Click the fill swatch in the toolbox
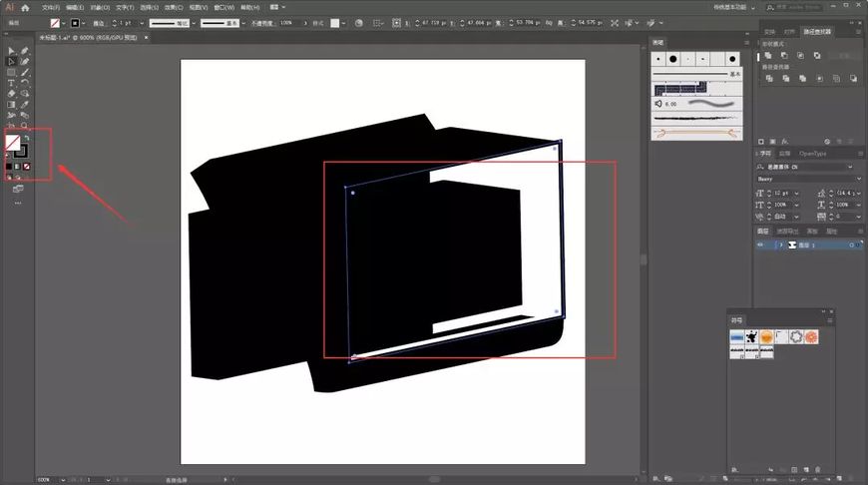Screen dimensions: 868x485 [13, 143]
